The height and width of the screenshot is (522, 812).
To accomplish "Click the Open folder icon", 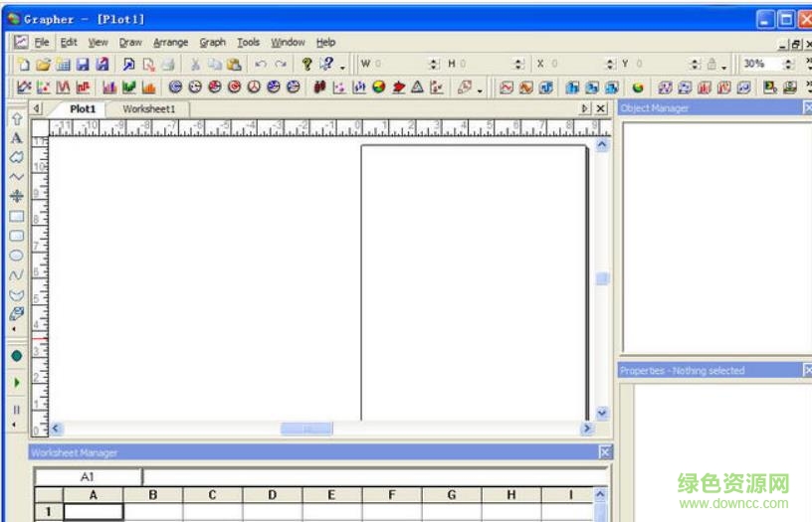I will coord(43,65).
